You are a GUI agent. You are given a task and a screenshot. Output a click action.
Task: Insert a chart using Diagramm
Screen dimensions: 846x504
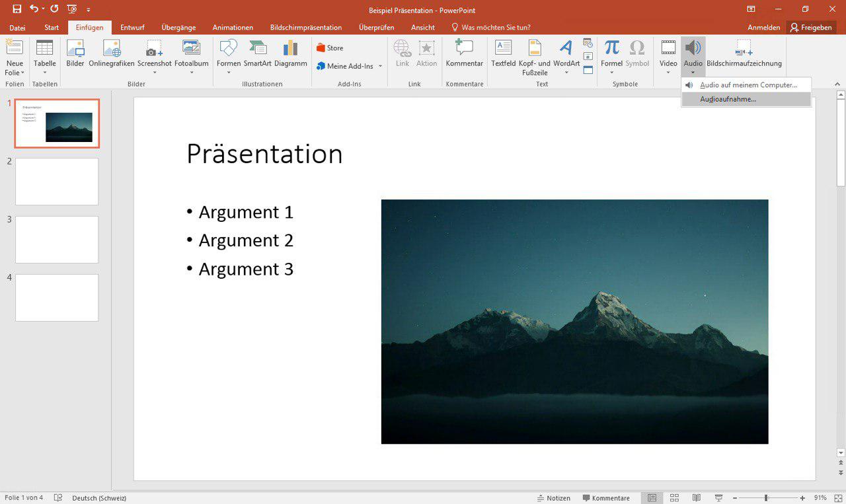click(290, 53)
